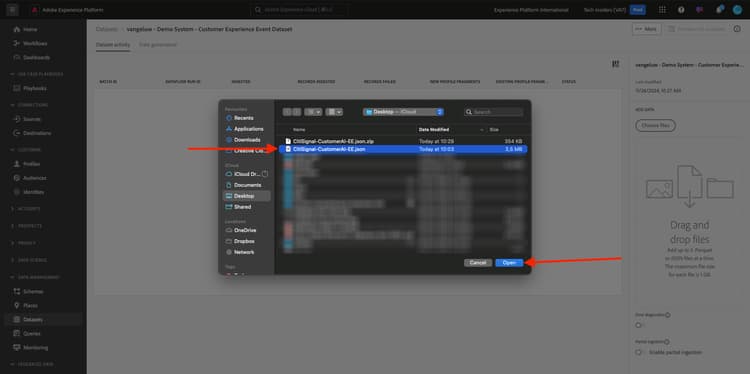
Task: Expand the Accounts section in left navigation
Action: [x=12, y=209]
